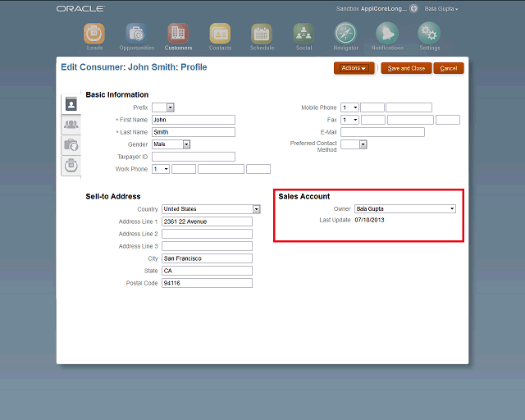Click the Oracle logo
525x420 pixels.
(x=80, y=9)
